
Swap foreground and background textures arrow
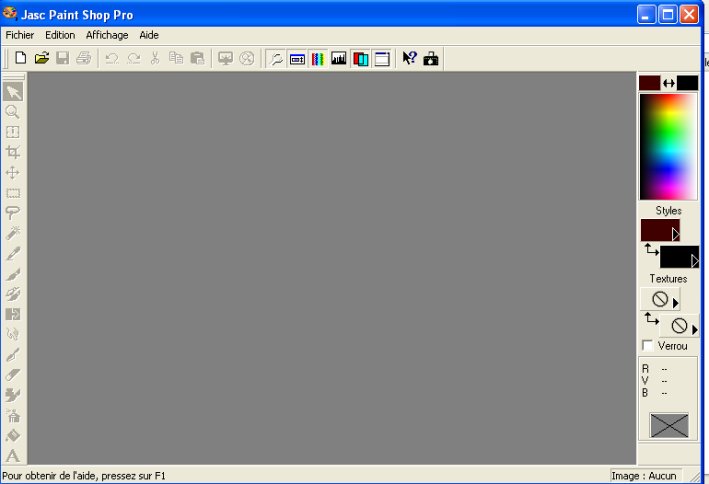pyautogui.click(x=651, y=319)
